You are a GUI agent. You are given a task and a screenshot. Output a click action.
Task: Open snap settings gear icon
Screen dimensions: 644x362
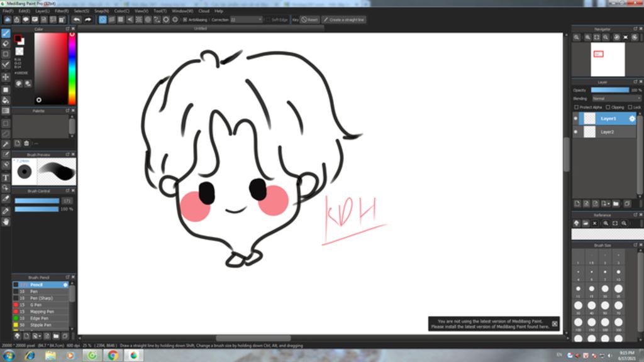175,19
